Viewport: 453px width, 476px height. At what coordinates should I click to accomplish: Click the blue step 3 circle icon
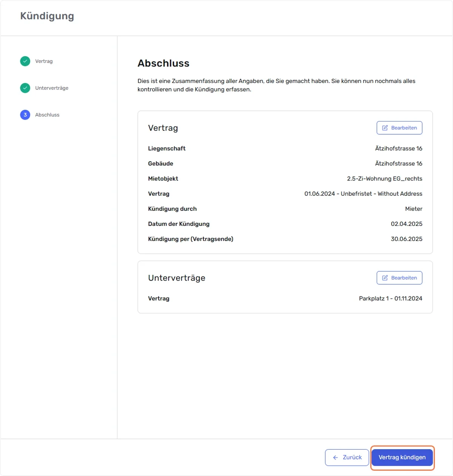[x=25, y=115]
